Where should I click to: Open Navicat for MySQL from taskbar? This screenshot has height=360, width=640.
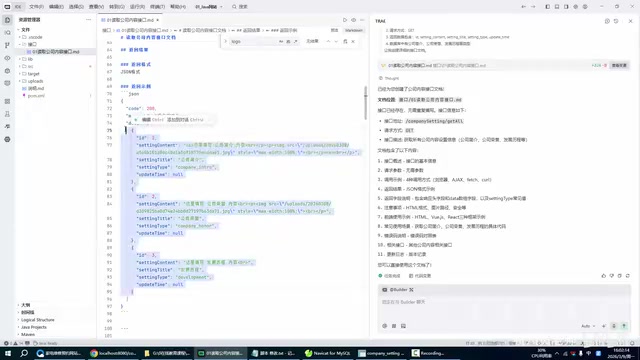[328, 353]
